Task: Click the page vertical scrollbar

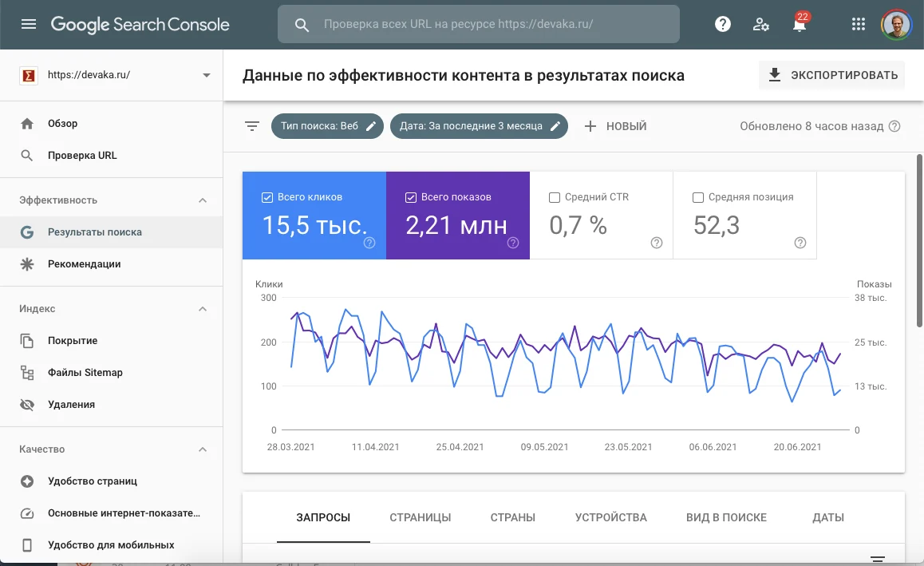Action: [x=919, y=240]
